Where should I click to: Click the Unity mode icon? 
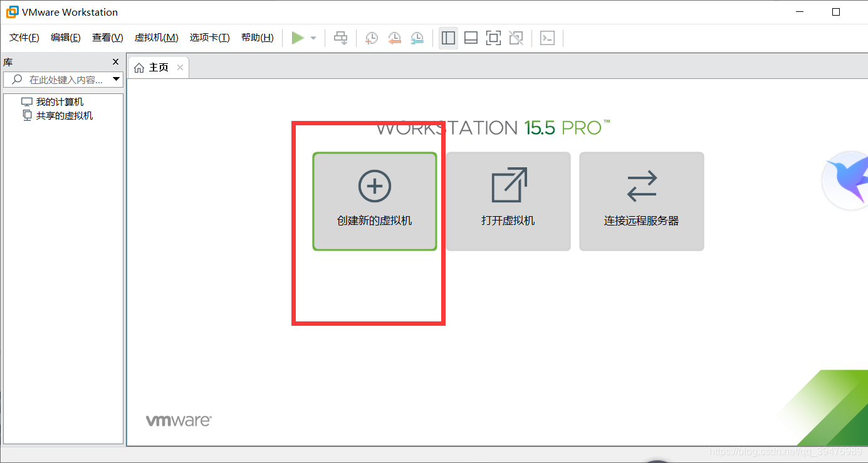click(516, 38)
